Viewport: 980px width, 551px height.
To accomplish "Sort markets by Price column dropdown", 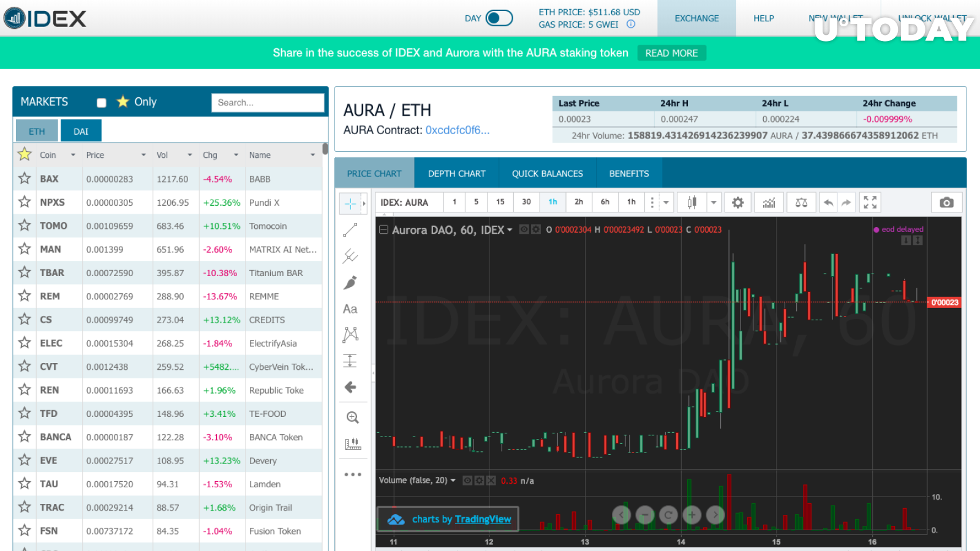I will click(x=143, y=155).
